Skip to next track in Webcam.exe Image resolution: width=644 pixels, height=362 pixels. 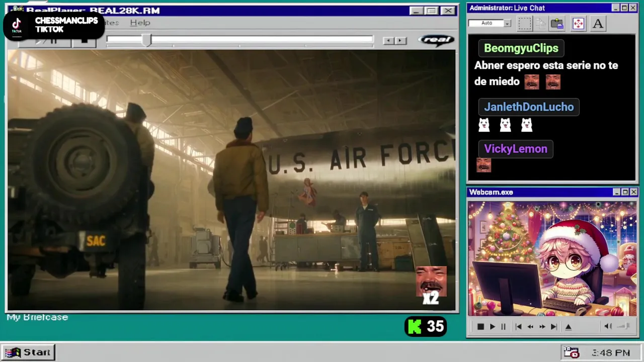[553, 327]
